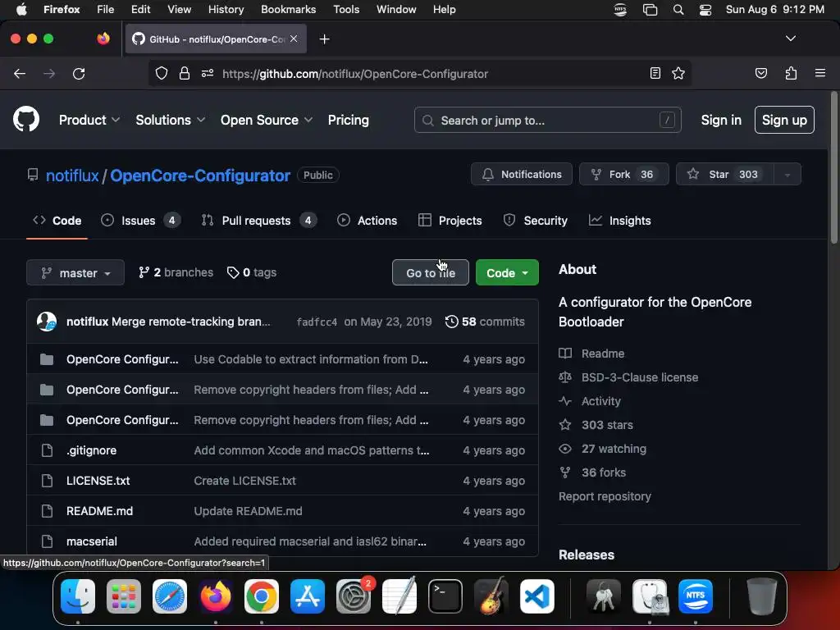This screenshot has height=630, width=840.
Task: Click the Firefox URL address bar
Action: coord(419,73)
